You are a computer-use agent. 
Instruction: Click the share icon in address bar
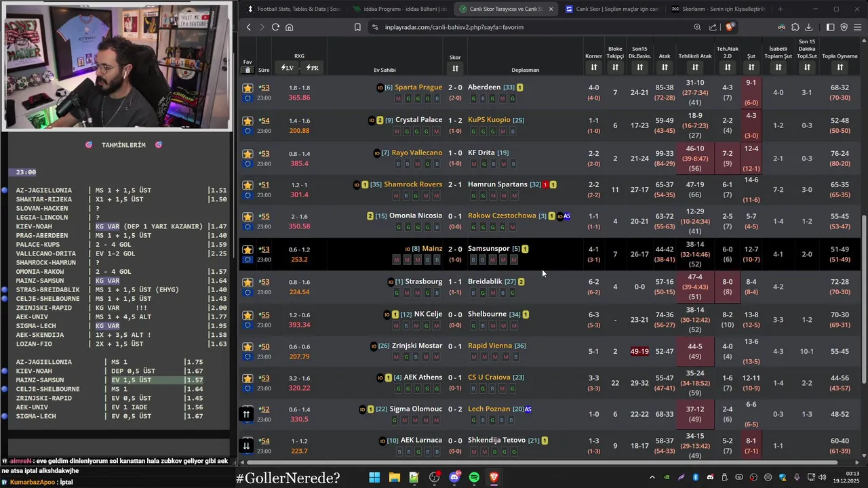[713, 27]
